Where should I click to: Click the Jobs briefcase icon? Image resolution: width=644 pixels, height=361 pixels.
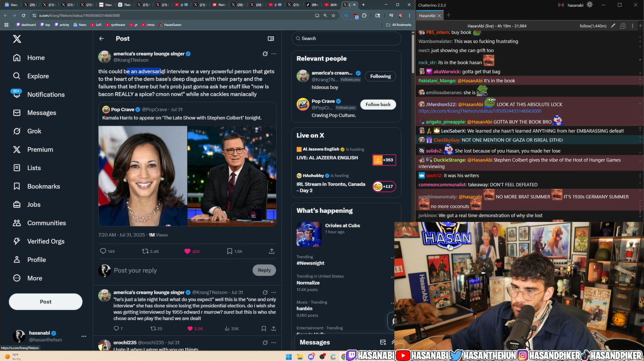[x=17, y=204]
